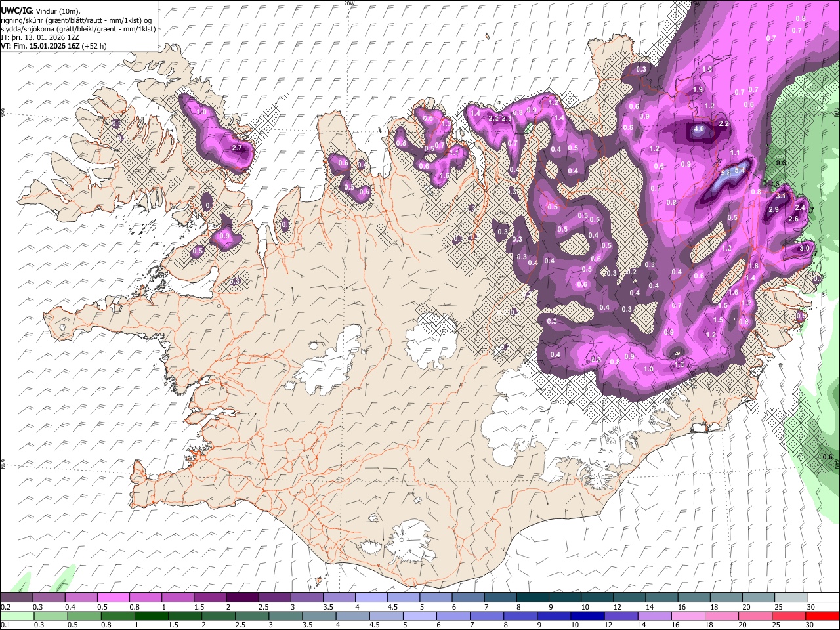Select the 16 swatch in the upper legend row

[694, 597]
